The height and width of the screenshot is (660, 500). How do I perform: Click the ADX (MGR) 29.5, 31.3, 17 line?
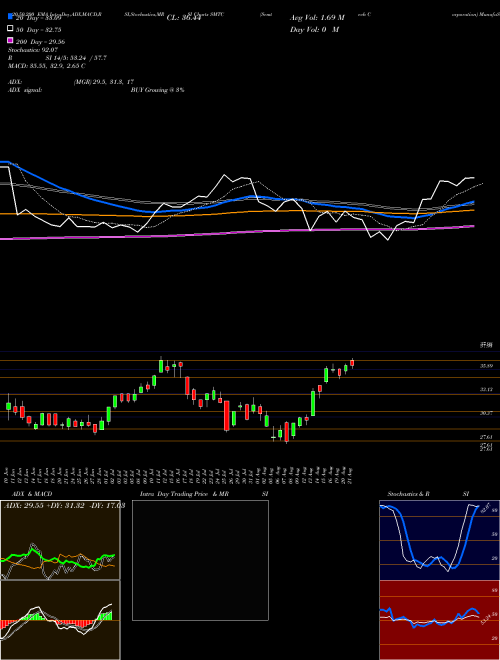point(71,82)
